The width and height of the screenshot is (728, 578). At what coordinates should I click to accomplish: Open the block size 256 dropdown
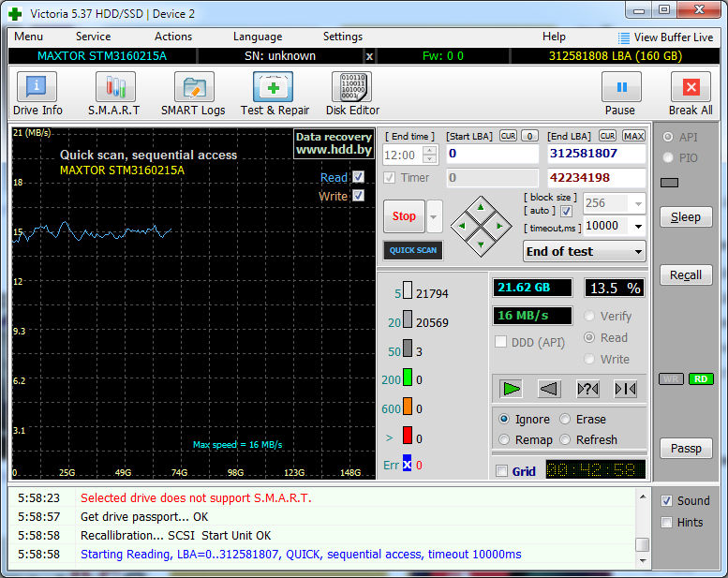click(638, 203)
